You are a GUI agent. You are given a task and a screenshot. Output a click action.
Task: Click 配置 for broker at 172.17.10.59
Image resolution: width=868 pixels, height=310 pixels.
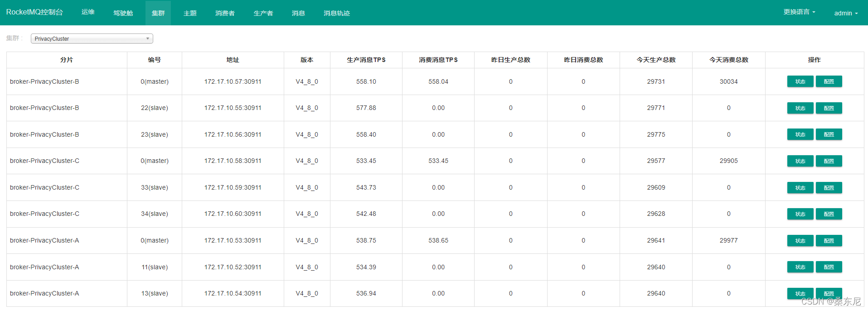tap(829, 188)
